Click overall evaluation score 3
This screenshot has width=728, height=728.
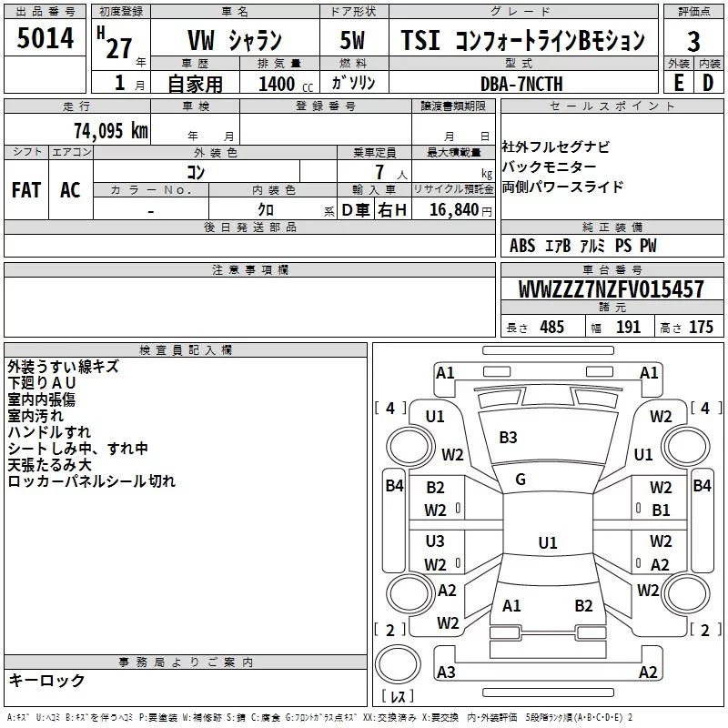(x=693, y=41)
